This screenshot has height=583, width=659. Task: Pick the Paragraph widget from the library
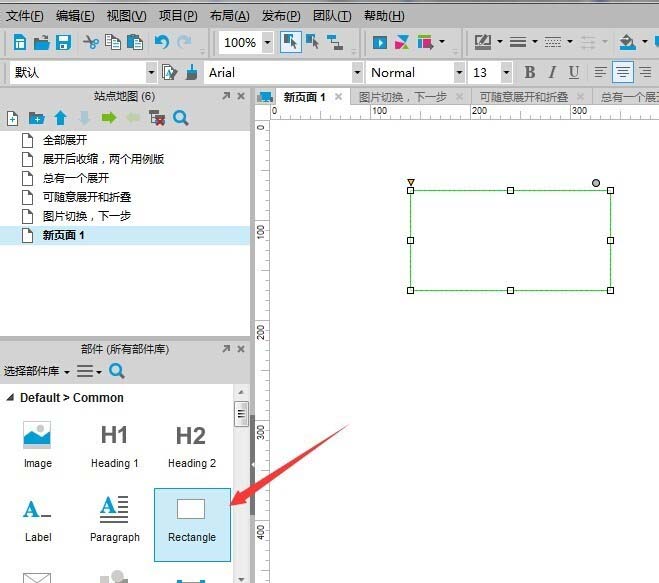pyautogui.click(x=114, y=518)
